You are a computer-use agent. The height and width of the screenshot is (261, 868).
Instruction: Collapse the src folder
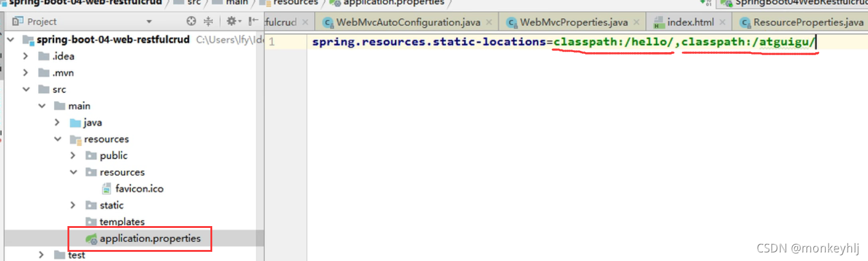pyautogui.click(x=25, y=89)
